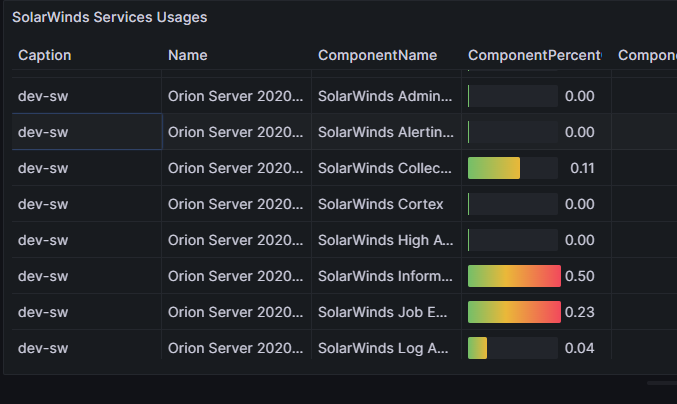Click the 0.23 gauge bar for SolarWinds Job E
Screen dimensions: 677x404
tap(514, 312)
